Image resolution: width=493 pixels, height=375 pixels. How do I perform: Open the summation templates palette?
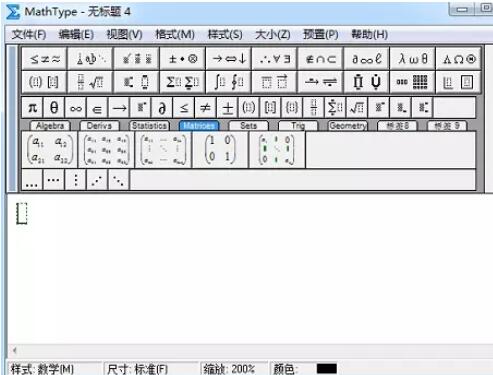(183, 82)
